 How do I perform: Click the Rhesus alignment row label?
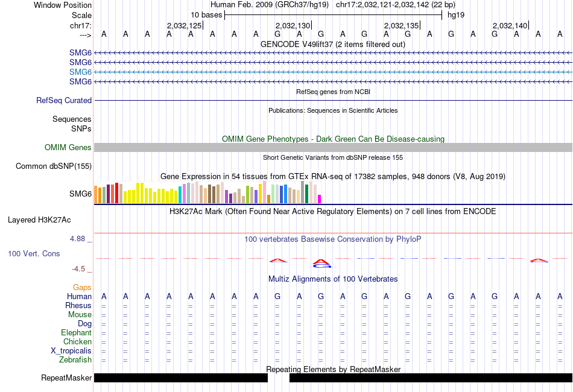coord(78,305)
